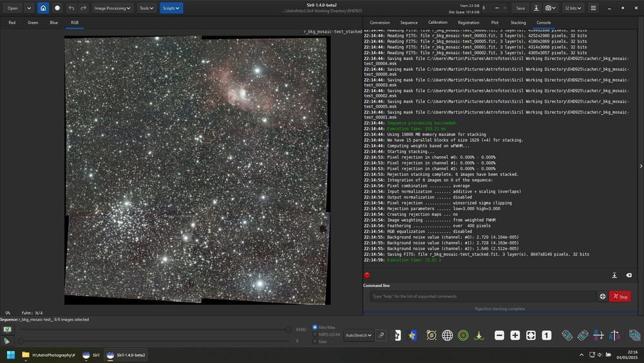Open the AutoStretch display mode dropdown

(x=358, y=335)
